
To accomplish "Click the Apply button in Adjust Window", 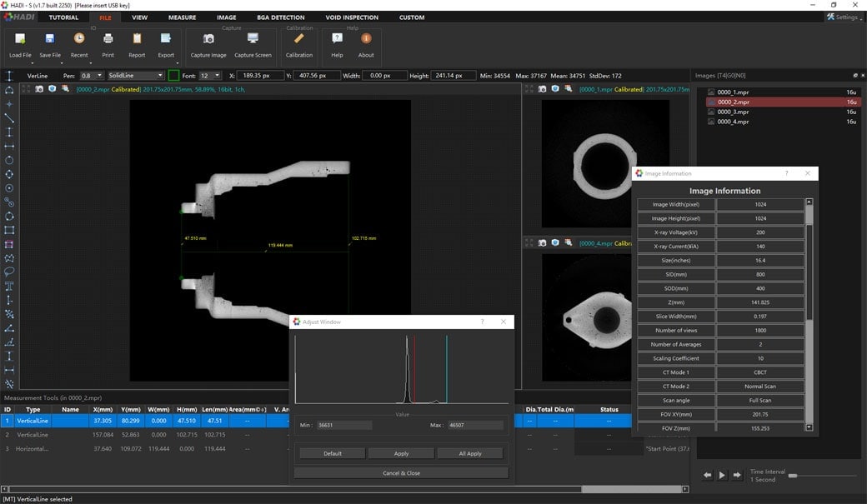I will click(400, 453).
